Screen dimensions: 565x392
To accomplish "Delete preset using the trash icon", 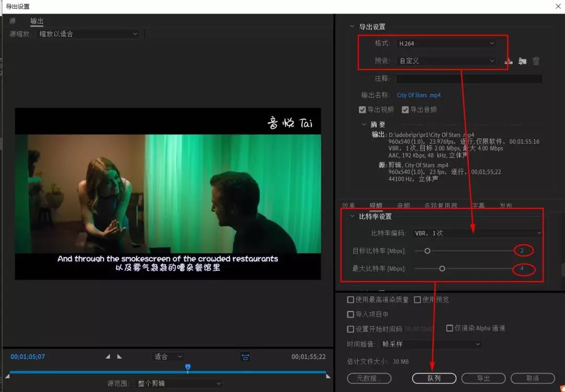I will (536, 61).
